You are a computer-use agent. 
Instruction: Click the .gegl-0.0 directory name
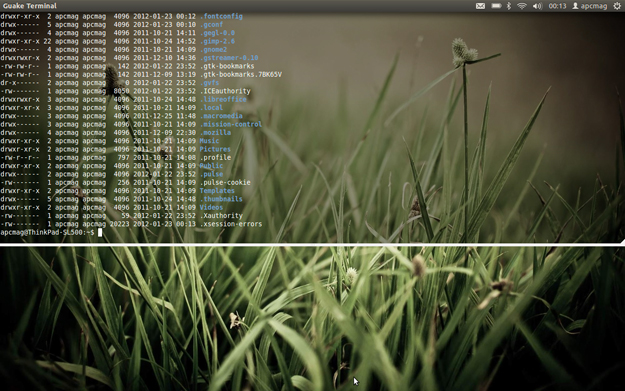217,33
